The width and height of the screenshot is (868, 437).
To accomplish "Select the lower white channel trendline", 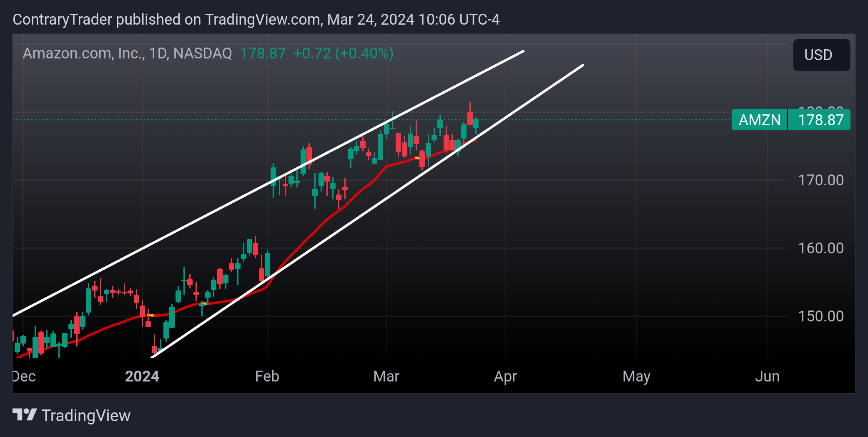I will click(x=367, y=212).
